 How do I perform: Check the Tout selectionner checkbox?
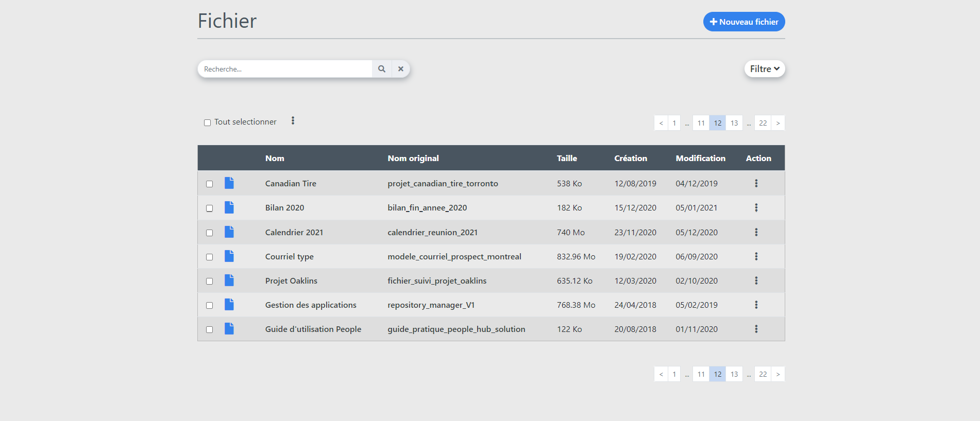point(207,122)
